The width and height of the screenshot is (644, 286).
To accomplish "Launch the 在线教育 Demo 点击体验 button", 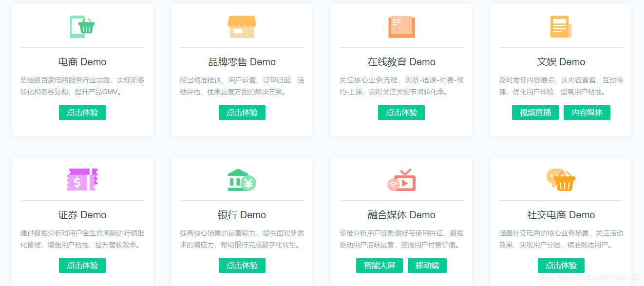I will point(401,113).
